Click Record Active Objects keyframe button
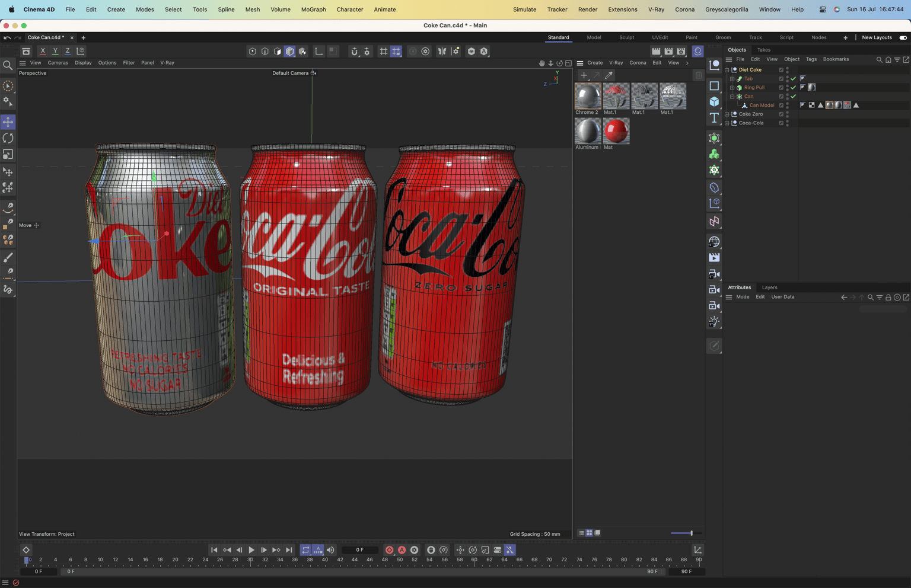Image resolution: width=911 pixels, height=588 pixels. [389, 550]
